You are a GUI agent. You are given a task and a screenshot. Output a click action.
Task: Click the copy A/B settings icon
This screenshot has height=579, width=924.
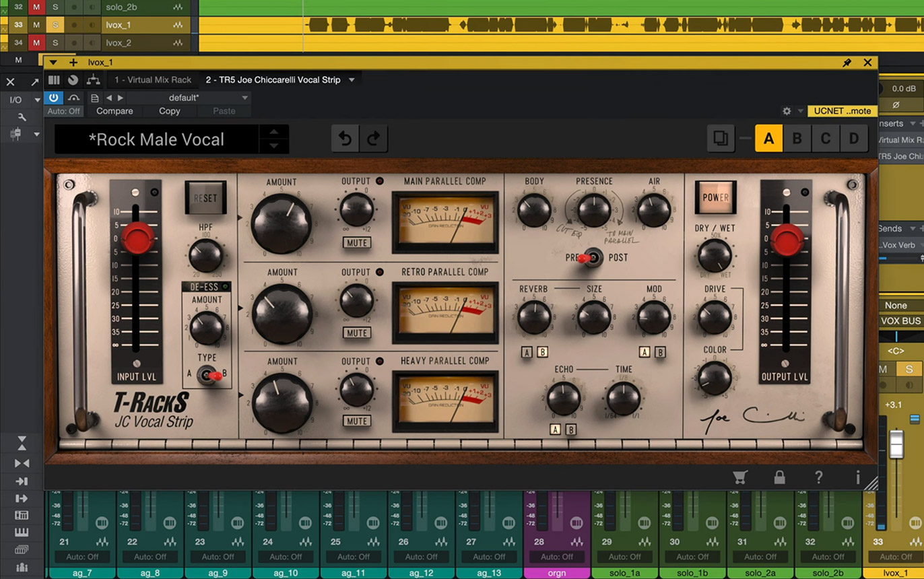(721, 139)
